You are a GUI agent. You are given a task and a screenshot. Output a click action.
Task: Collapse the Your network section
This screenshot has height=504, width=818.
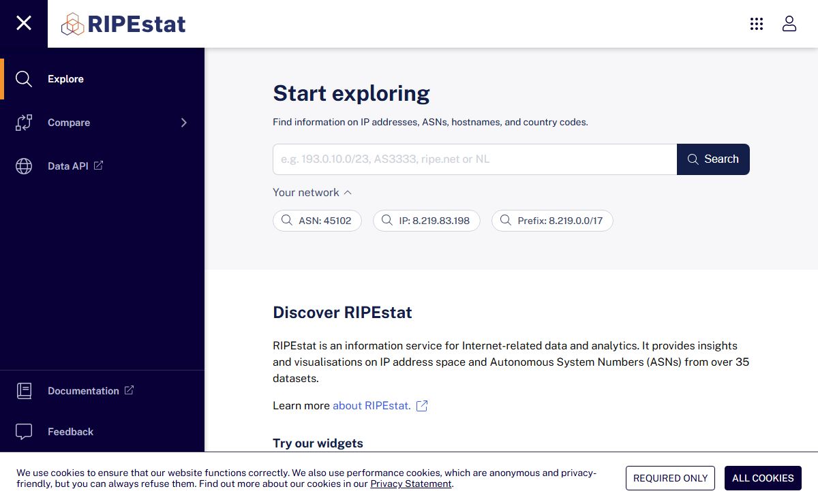(312, 193)
